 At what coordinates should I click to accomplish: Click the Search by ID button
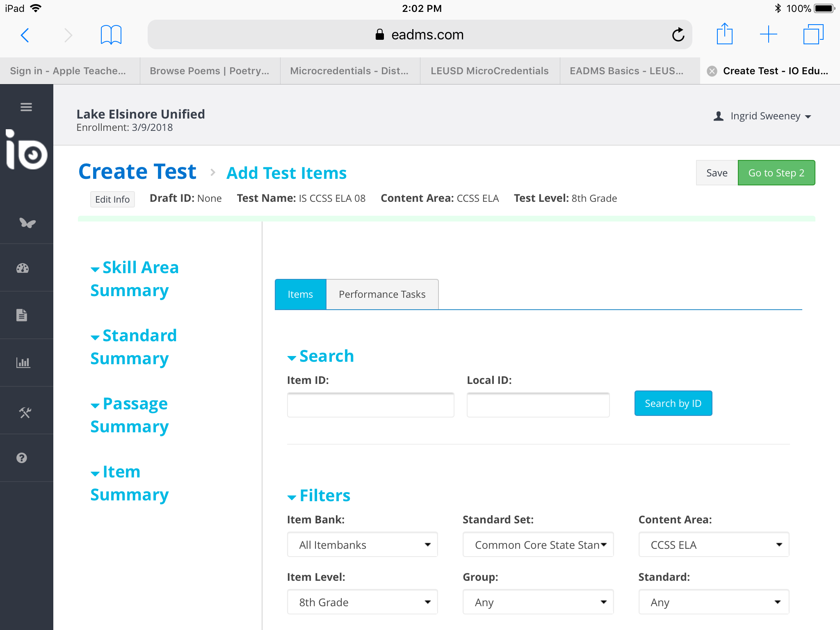click(x=673, y=403)
